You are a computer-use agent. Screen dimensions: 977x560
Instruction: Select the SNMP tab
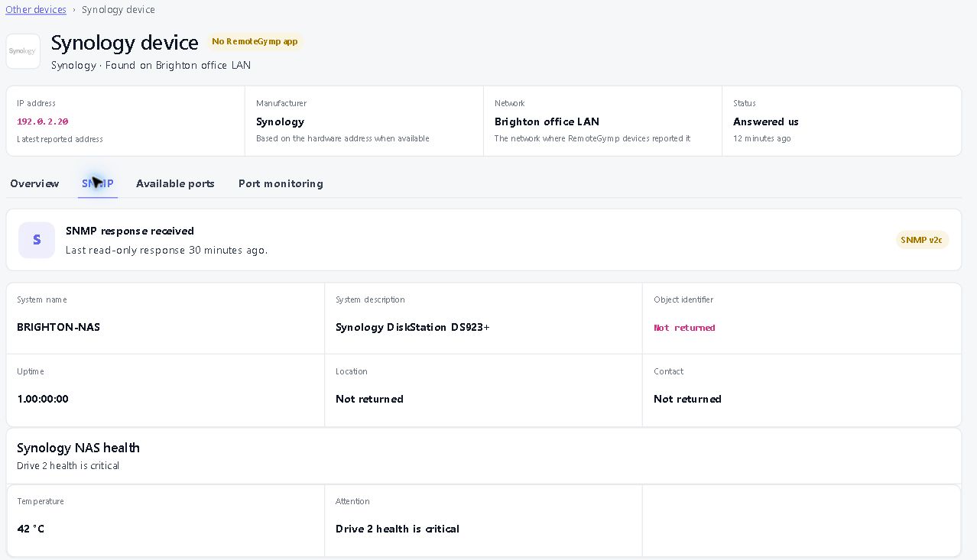click(x=98, y=183)
